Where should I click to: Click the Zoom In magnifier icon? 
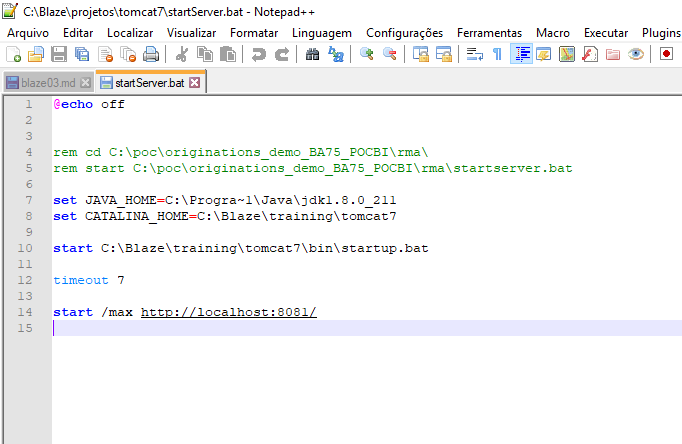click(367, 54)
